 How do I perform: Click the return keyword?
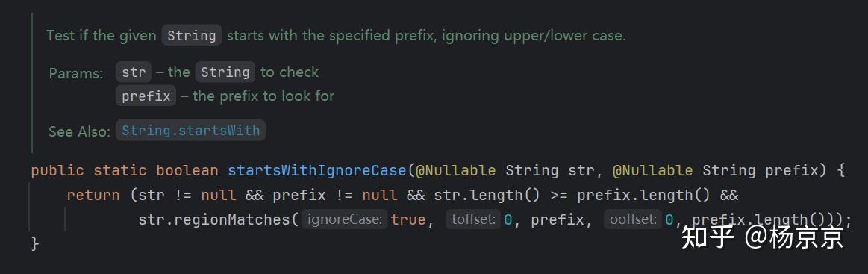click(93, 196)
